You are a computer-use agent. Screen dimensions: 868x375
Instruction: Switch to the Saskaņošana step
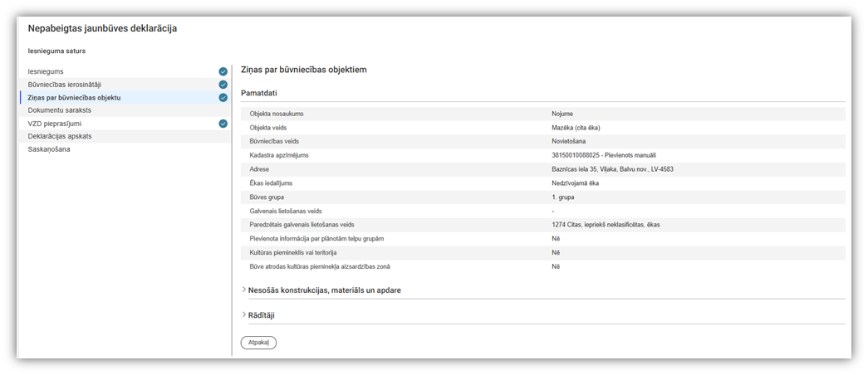tap(49, 149)
